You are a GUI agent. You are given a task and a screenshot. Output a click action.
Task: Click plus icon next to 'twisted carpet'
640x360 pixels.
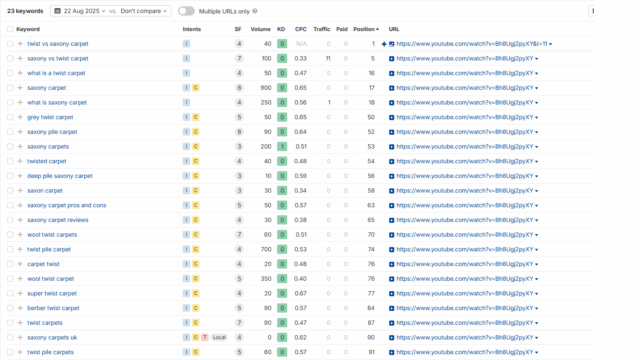click(x=20, y=161)
